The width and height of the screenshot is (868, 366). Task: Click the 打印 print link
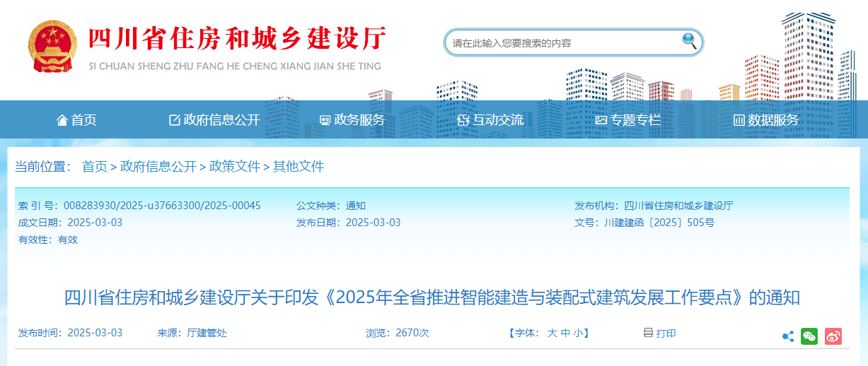tap(666, 333)
